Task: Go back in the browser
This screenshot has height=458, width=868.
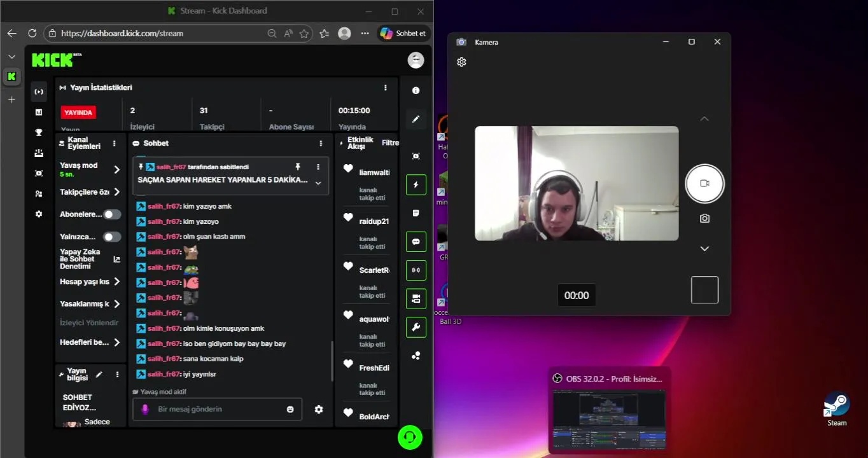Action: [12, 33]
